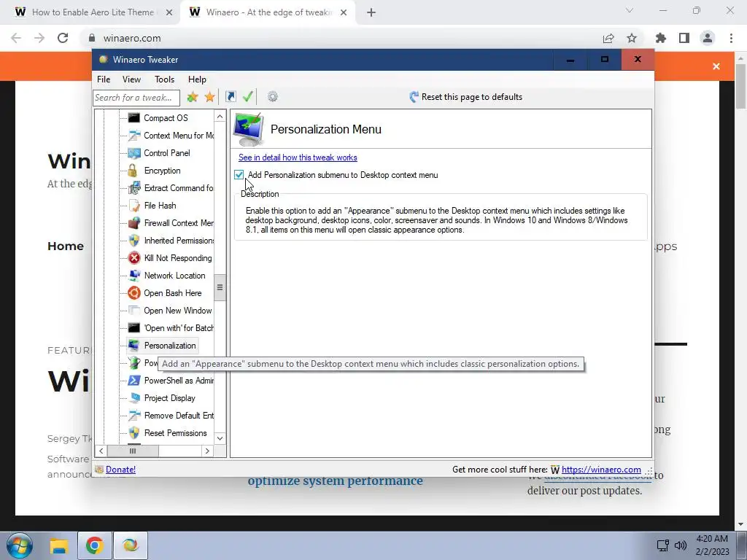Toggle the Chrome side panel icon

(684, 38)
